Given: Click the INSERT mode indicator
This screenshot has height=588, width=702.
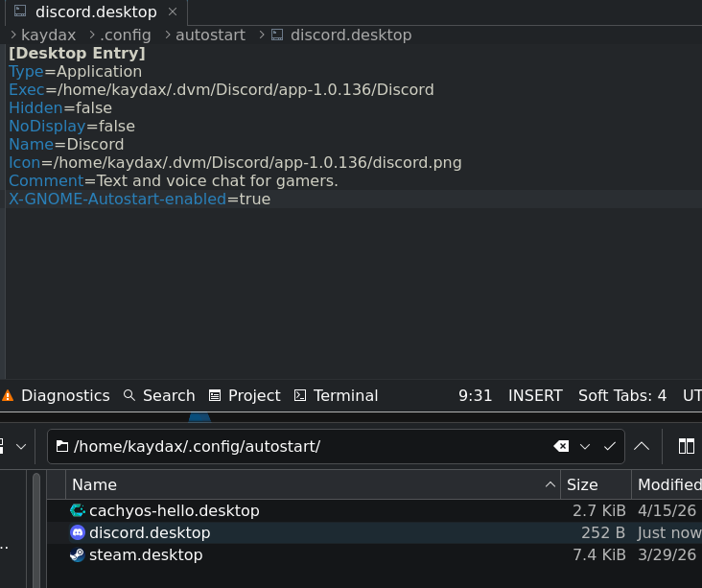Looking at the screenshot, I should 535,395.
